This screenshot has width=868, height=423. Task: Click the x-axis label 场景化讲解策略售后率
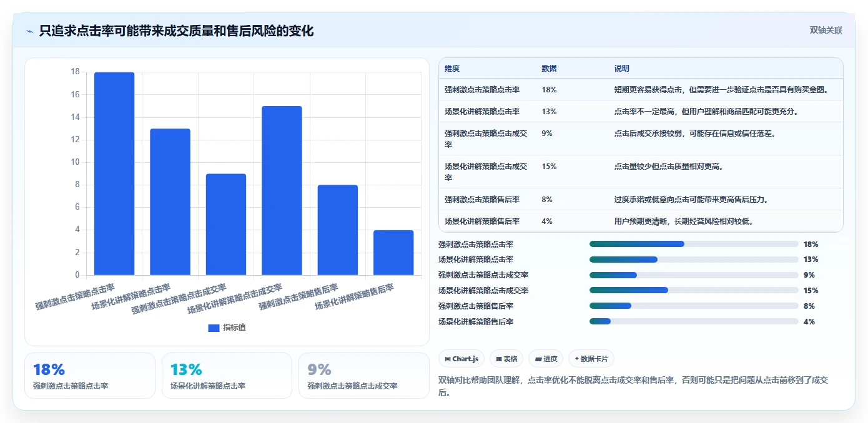[355, 298]
